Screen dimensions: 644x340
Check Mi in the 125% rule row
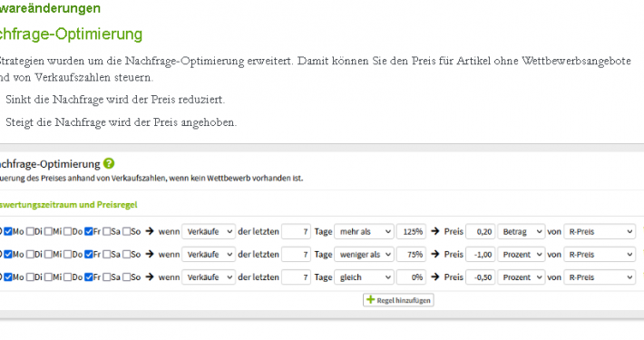tap(48, 231)
